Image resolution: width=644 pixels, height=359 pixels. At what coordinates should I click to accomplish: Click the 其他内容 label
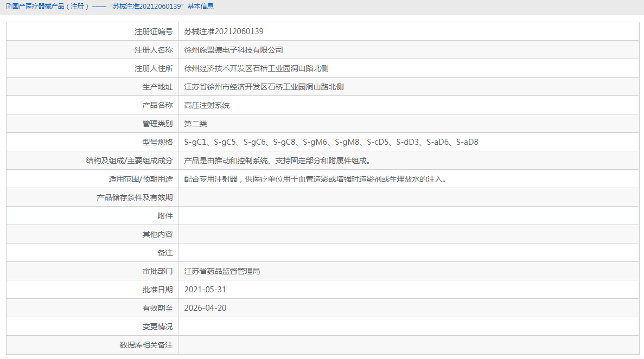[157, 234]
